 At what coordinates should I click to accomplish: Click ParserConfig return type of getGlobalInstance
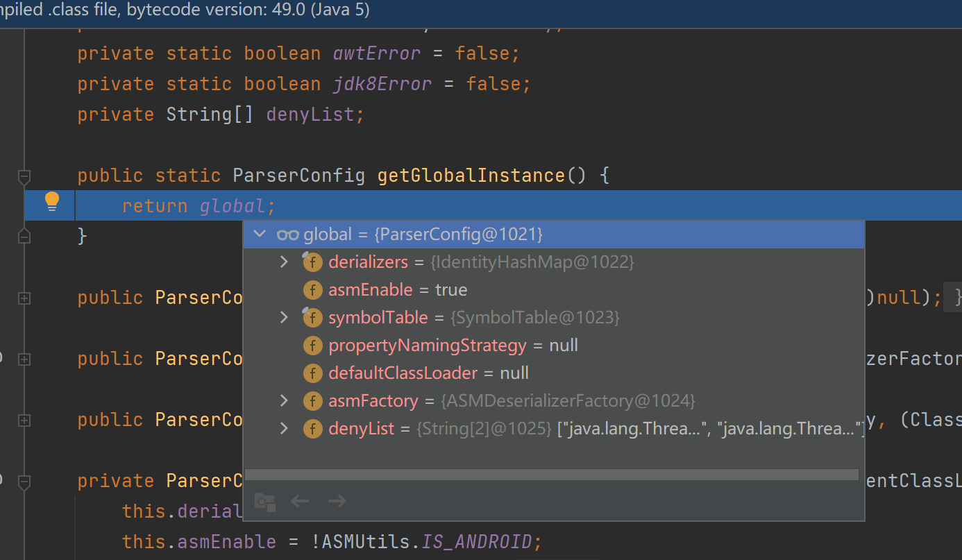[x=299, y=176]
